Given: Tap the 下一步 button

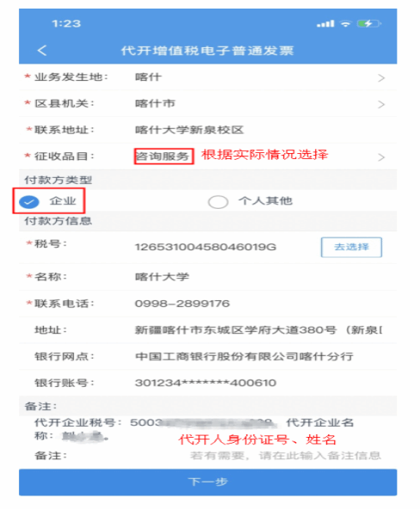Looking at the screenshot, I should pos(207,482).
